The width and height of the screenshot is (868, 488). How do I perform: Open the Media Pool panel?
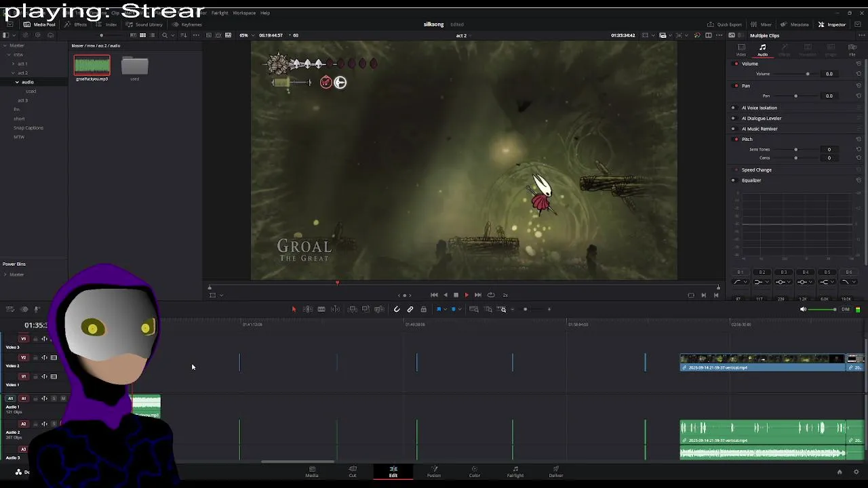tap(39, 24)
